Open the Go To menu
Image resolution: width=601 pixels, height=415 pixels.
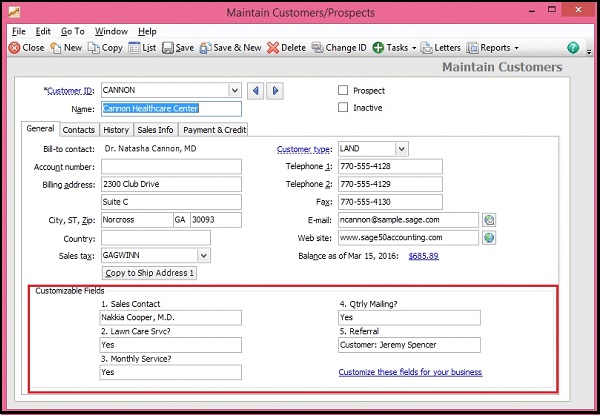(72, 31)
